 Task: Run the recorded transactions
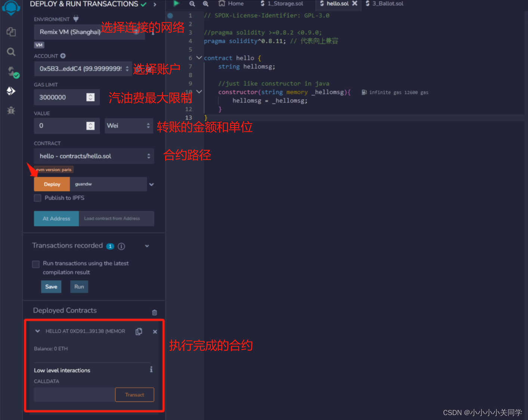pyautogui.click(x=79, y=287)
